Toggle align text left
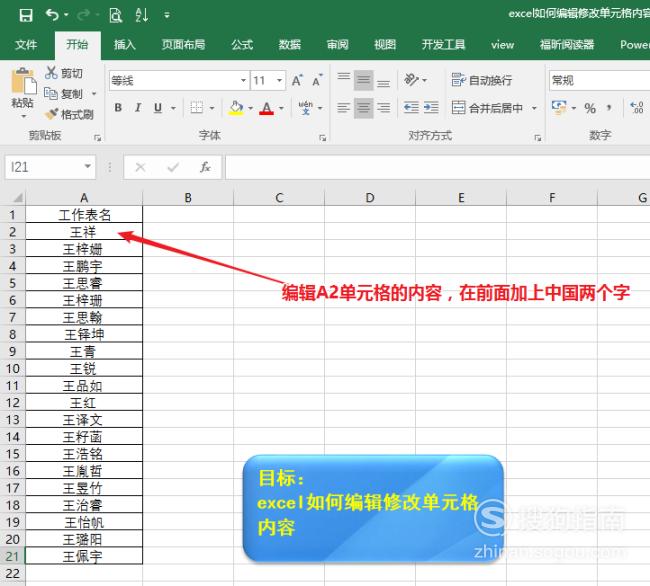The width and height of the screenshot is (650, 586). (x=344, y=108)
